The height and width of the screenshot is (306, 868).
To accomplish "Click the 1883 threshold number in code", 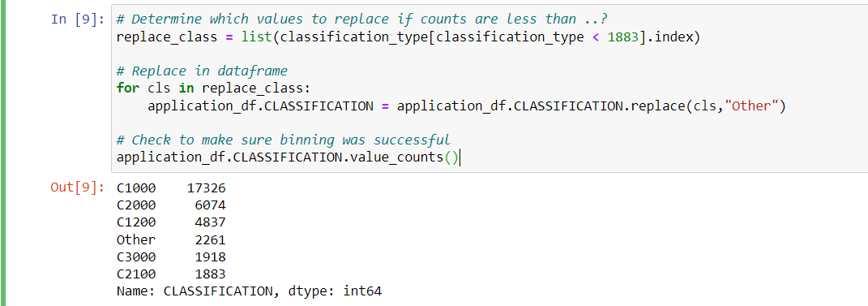I will [x=622, y=37].
